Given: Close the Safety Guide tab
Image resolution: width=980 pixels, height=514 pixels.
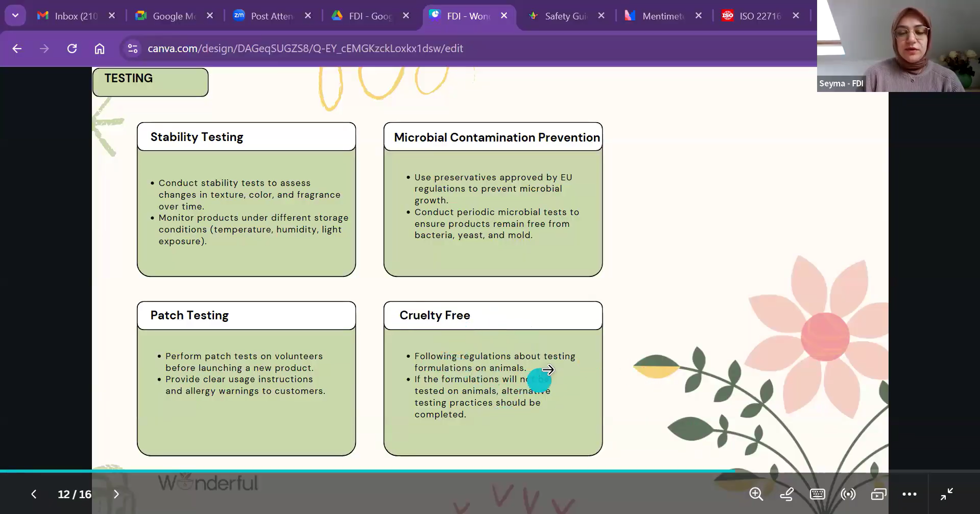Looking at the screenshot, I should pyautogui.click(x=601, y=16).
